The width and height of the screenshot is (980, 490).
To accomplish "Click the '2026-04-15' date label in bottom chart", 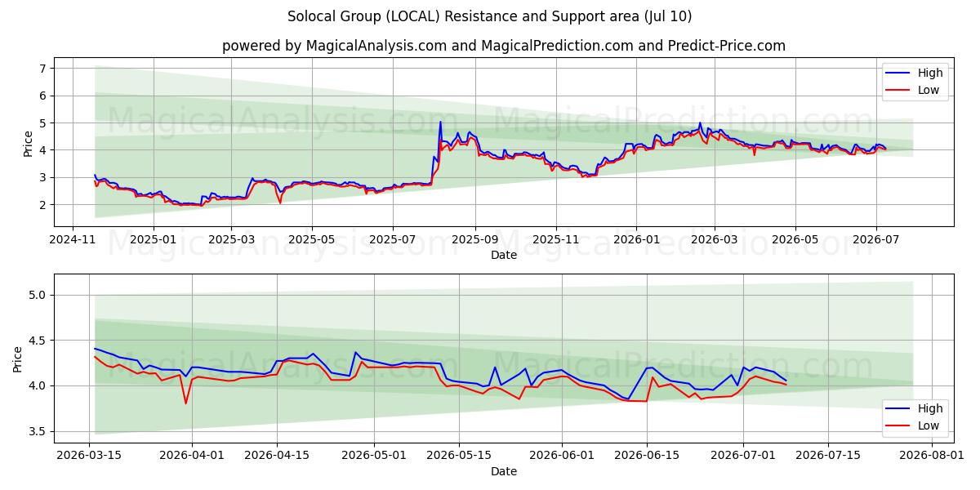I will coord(277,457).
